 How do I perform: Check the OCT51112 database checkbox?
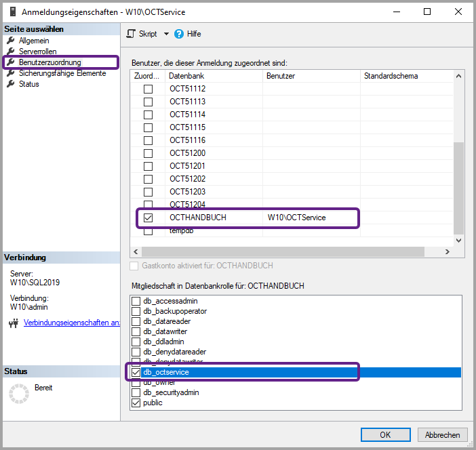pyautogui.click(x=148, y=89)
